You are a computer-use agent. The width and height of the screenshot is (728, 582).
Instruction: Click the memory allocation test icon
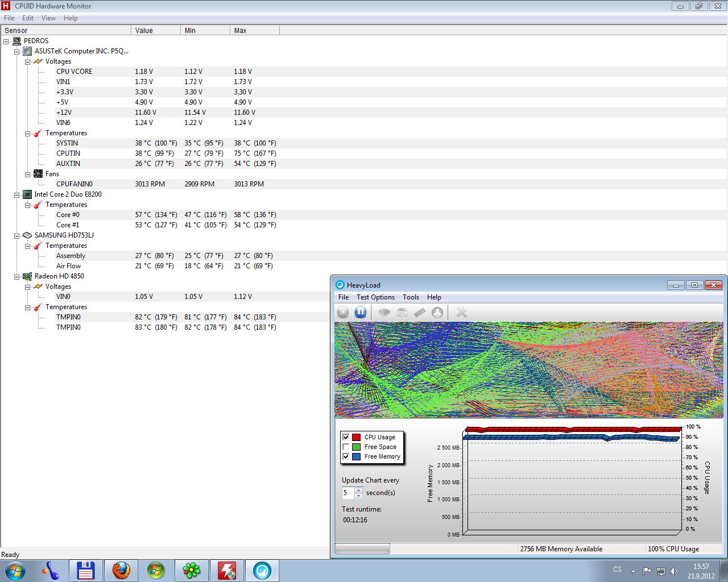(x=420, y=312)
